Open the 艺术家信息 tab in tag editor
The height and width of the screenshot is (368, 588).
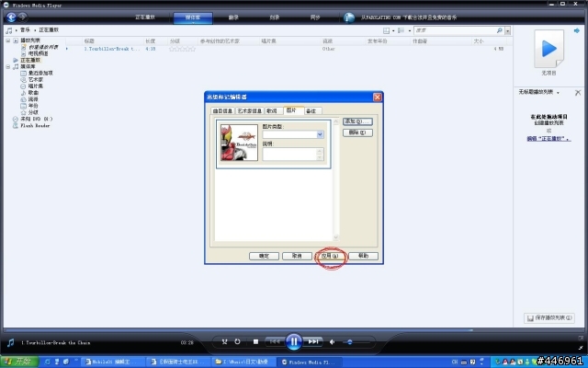[249, 110]
